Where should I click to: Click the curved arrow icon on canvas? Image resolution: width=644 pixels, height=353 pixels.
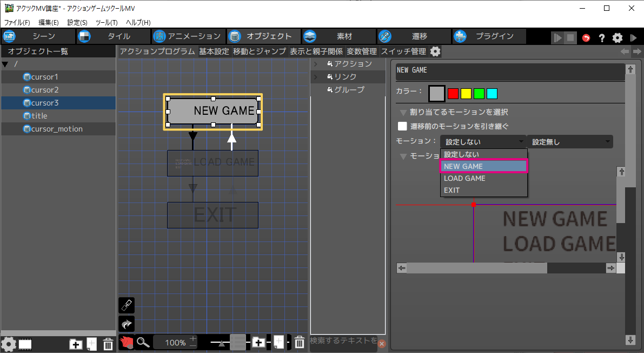(126, 324)
